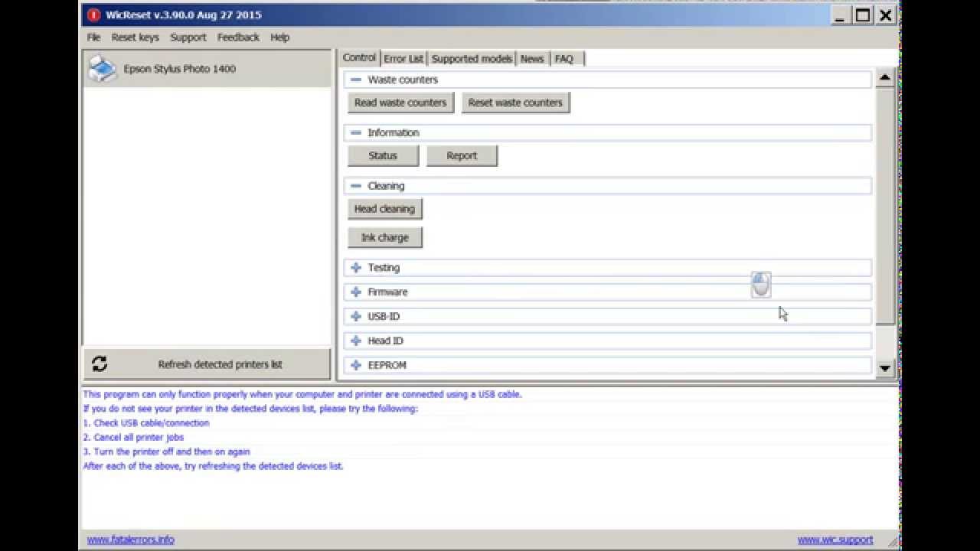Click Read waste counters button
Viewport: 980px width, 551px height.
click(400, 103)
